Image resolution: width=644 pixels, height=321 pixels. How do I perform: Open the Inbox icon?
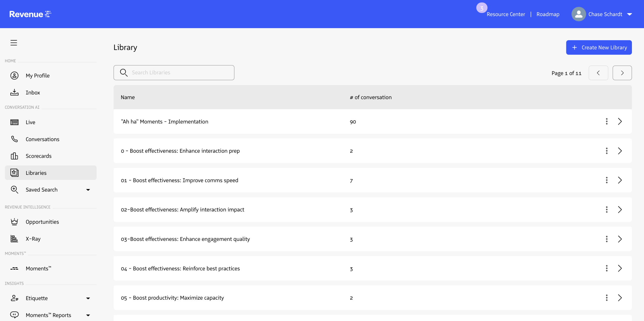tap(14, 92)
